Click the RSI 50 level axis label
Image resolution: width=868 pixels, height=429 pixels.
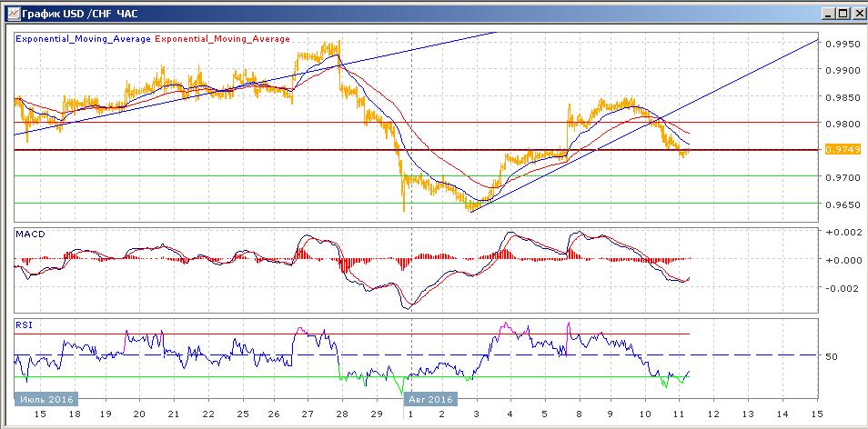[x=831, y=355]
